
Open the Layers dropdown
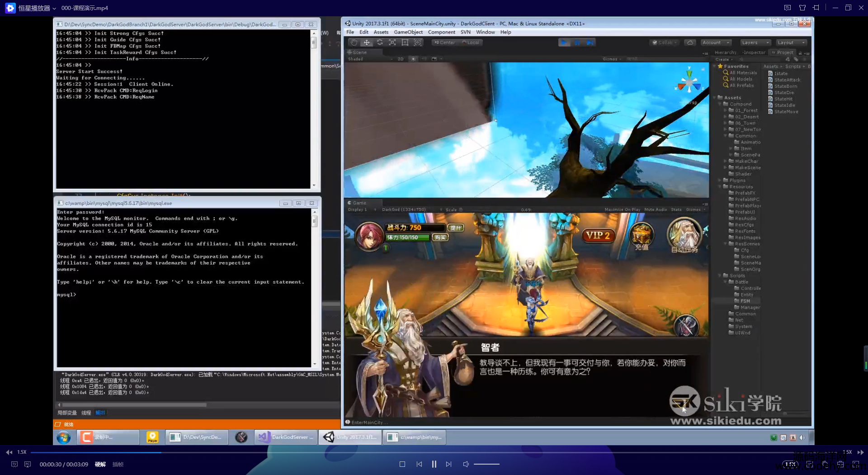[755, 43]
